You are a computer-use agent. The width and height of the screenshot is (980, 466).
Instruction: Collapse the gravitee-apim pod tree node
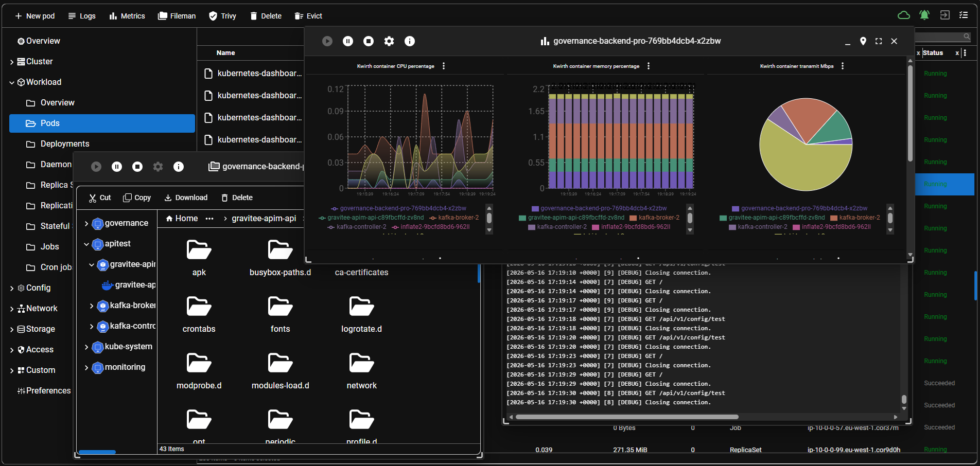(x=92, y=265)
